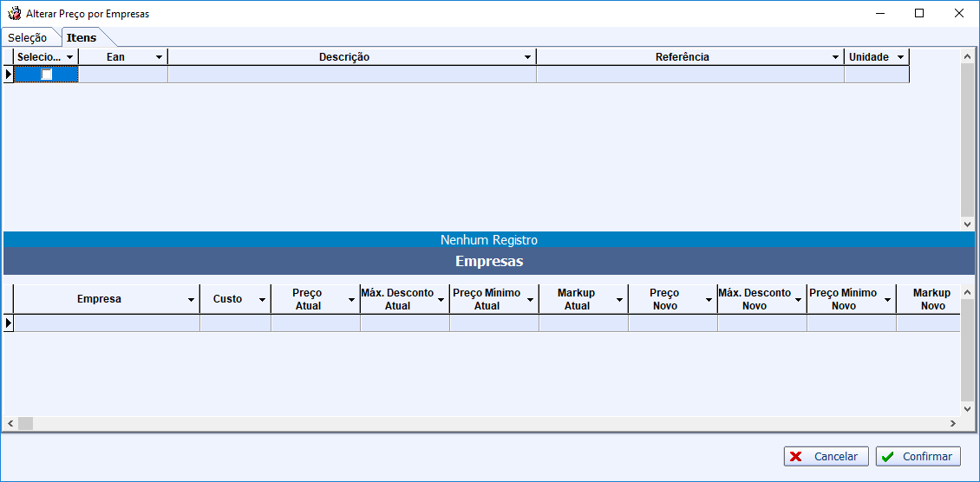Open the Custo column filter dropdown

262,300
